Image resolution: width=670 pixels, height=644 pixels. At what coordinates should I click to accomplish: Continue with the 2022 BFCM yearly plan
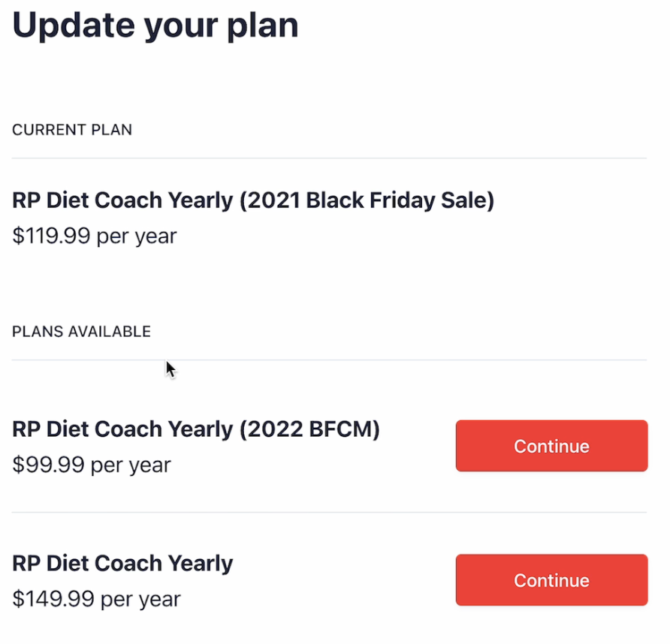click(551, 446)
